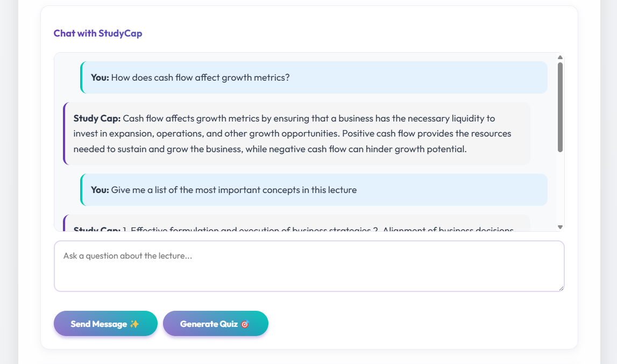This screenshot has width=617, height=364.
Task: Click the sparkle icon on Send Message button
Action: click(134, 323)
